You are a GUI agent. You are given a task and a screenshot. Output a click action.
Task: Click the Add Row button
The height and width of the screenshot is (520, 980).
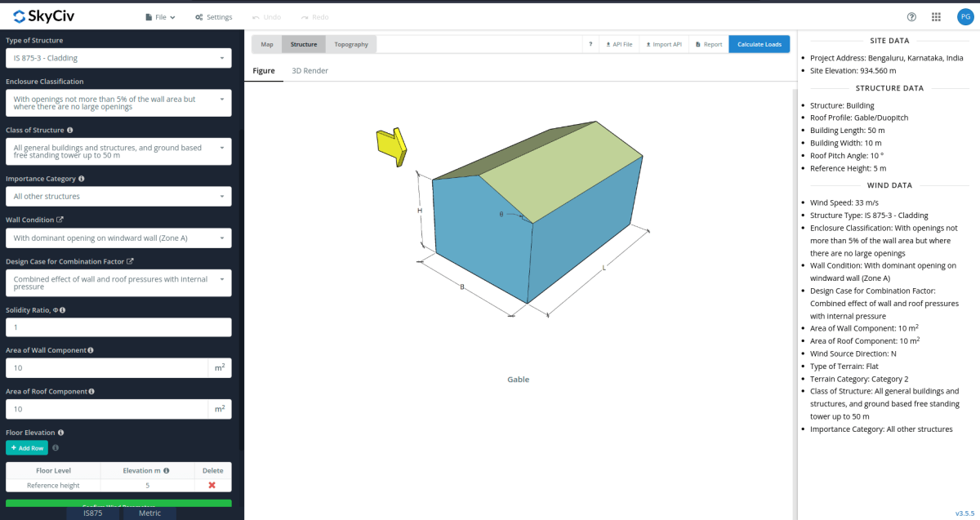pyautogui.click(x=27, y=448)
